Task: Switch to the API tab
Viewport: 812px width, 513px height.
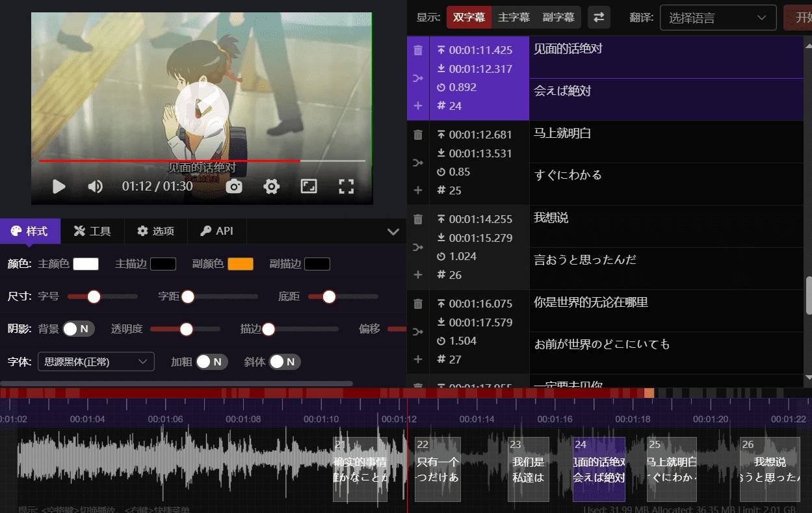Action: click(x=217, y=231)
